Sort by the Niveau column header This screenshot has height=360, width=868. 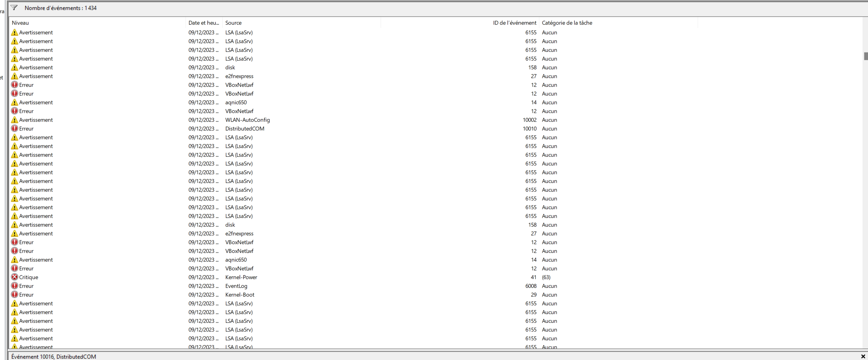[20, 23]
